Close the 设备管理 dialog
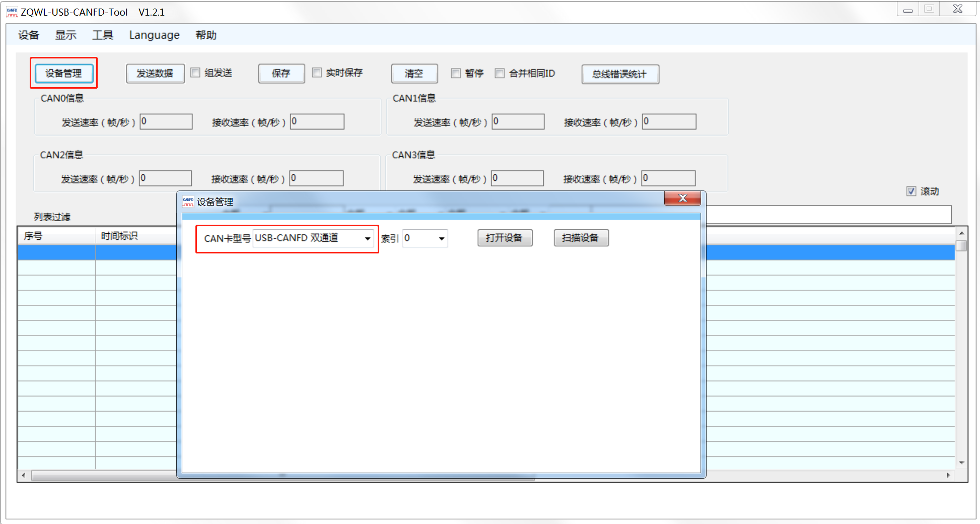Viewport: 980px width, 524px height. (682, 198)
